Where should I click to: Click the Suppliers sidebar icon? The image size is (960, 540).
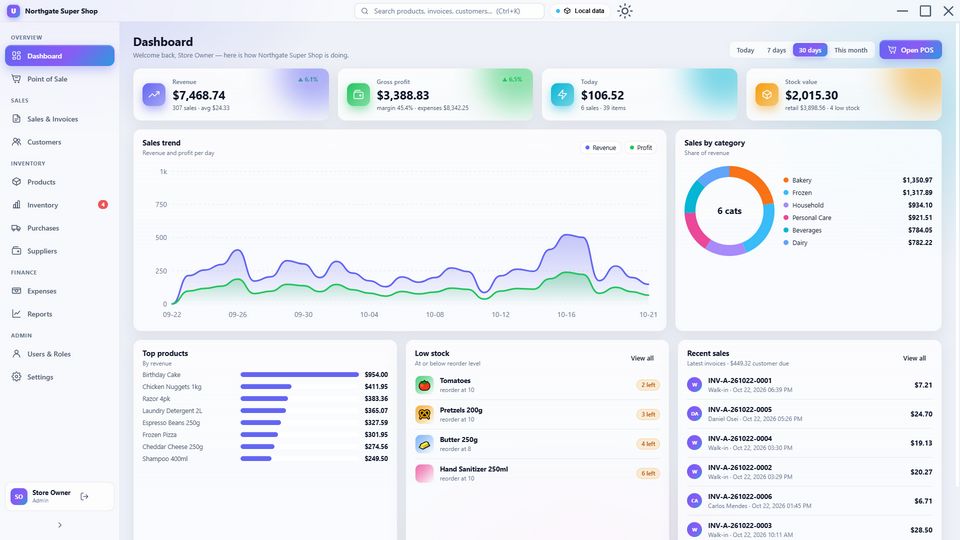[16, 251]
